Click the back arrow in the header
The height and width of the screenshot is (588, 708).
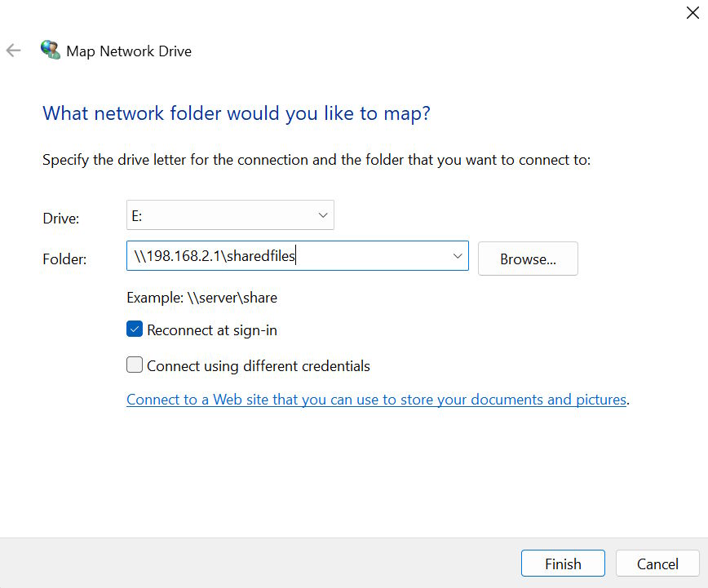coord(13,51)
